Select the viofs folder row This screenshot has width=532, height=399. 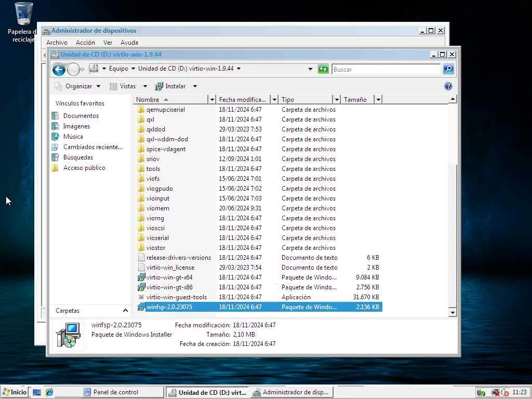tap(259, 179)
